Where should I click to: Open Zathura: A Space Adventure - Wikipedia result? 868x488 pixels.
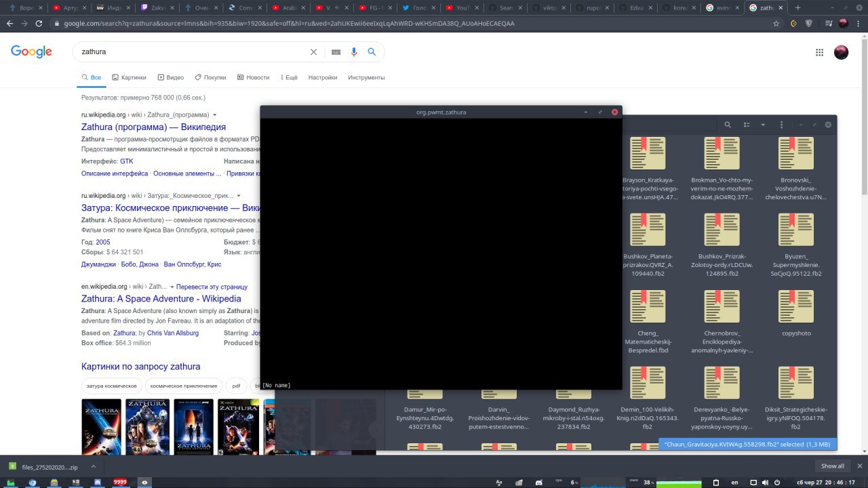click(161, 298)
